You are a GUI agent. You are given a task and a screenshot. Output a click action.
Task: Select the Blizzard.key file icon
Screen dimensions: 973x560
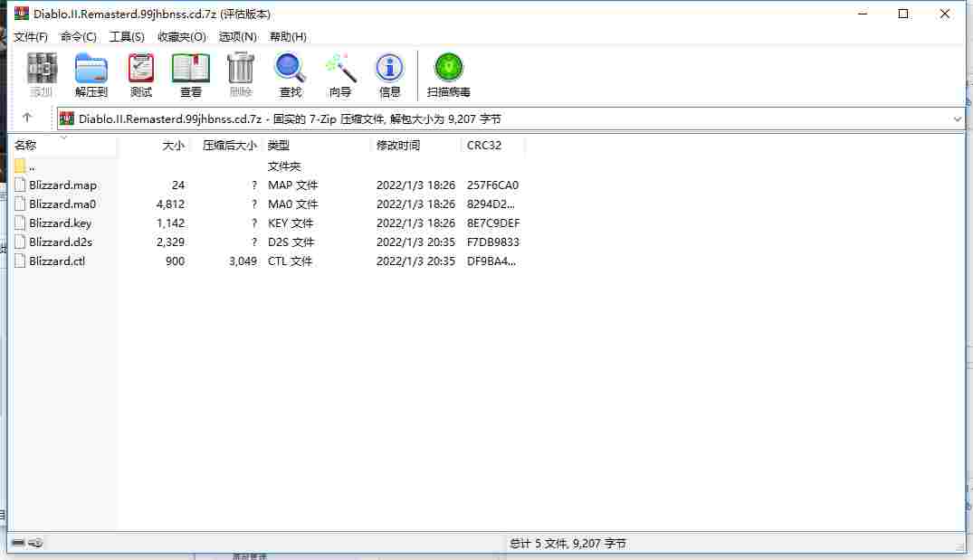20,223
